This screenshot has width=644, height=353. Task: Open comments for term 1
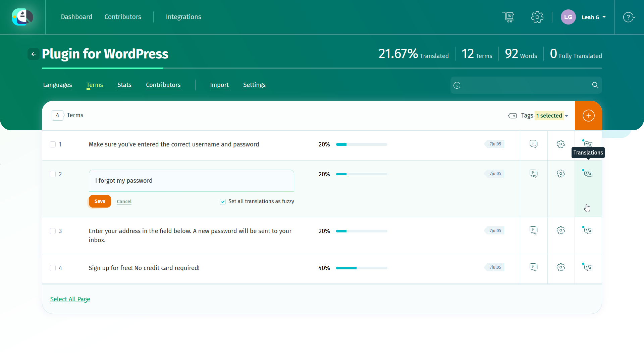[534, 144]
